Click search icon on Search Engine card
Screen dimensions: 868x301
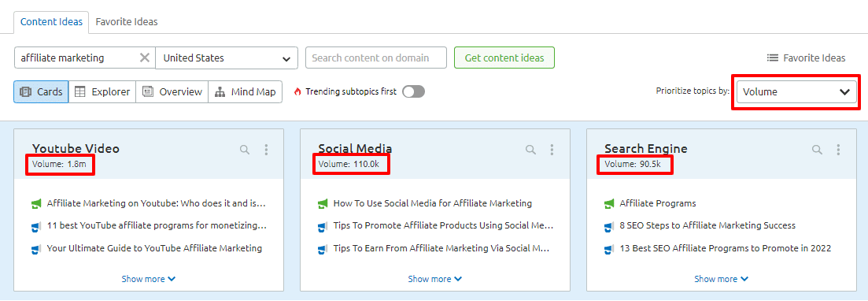(x=817, y=150)
